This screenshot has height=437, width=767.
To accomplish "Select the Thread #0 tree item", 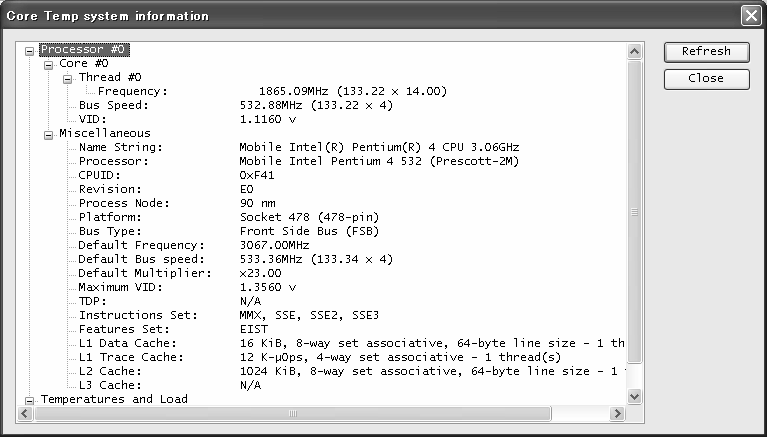I will (110, 77).
